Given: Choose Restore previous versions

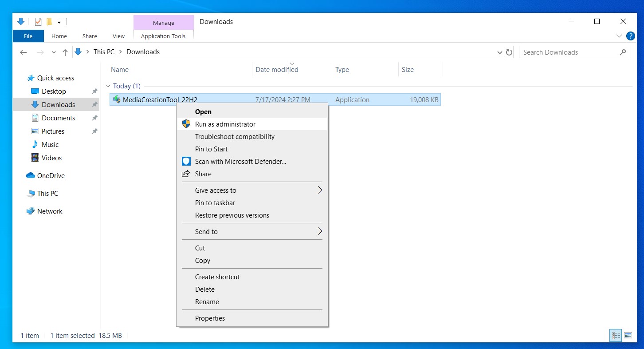Looking at the screenshot, I should tap(252, 215).
